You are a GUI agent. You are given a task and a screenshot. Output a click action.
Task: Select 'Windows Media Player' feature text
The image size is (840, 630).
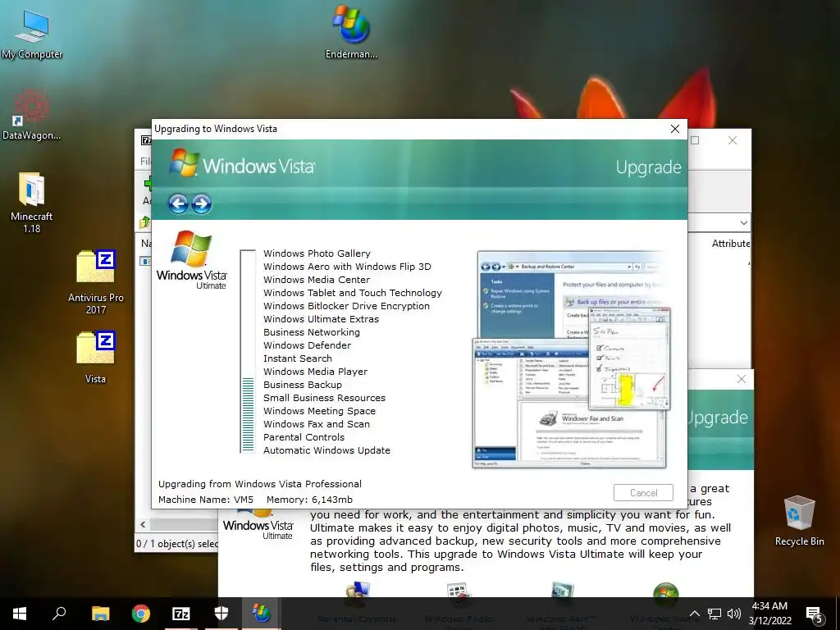tap(315, 372)
